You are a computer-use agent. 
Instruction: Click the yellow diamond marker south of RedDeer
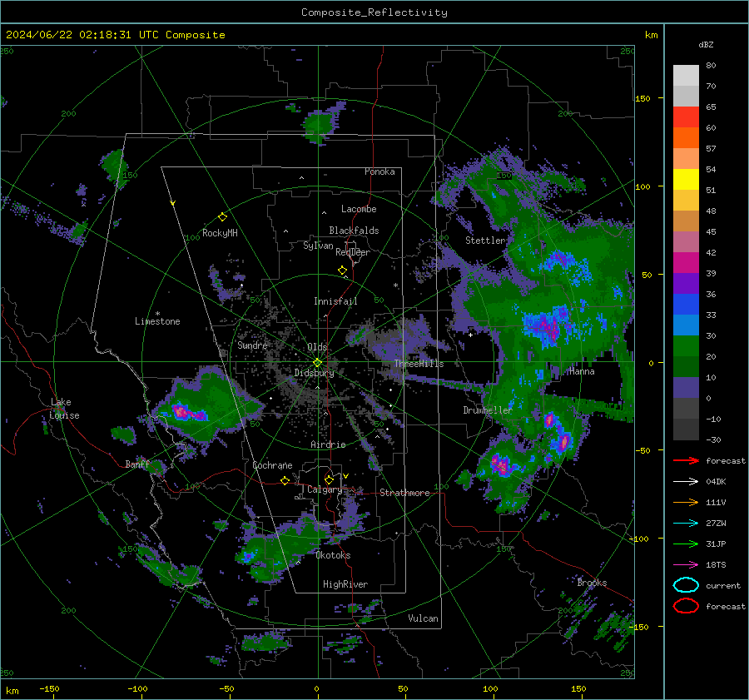click(x=342, y=271)
